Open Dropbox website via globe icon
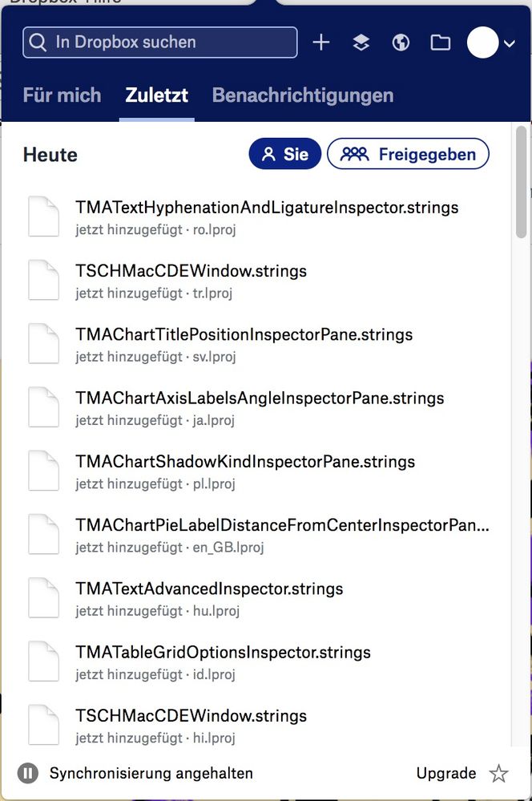The height and width of the screenshot is (801, 532). pyautogui.click(x=401, y=42)
